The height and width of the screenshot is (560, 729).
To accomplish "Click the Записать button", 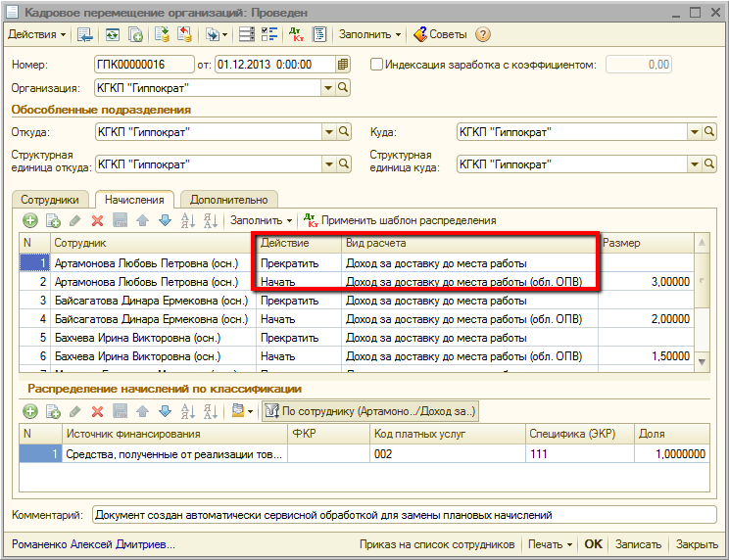I will [x=640, y=544].
